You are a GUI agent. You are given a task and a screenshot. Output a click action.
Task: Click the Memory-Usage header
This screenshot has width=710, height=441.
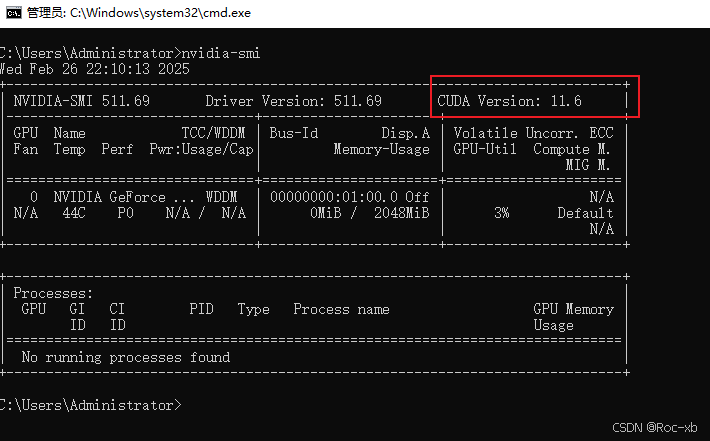click(381, 149)
